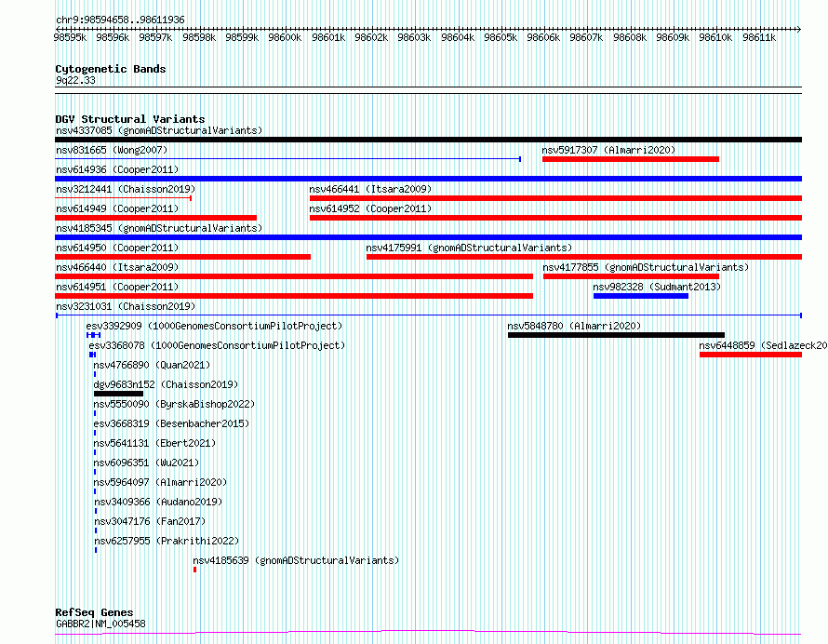
Task: Click the nsv614949 (Cooper2011) label
Action: tap(117, 208)
